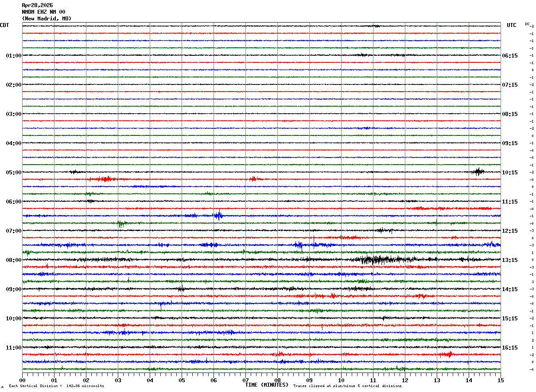The width and height of the screenshot is (536, 392).
Task: Click the TIME (MINUTES) axis title
Action: click(x=267, y=385)
